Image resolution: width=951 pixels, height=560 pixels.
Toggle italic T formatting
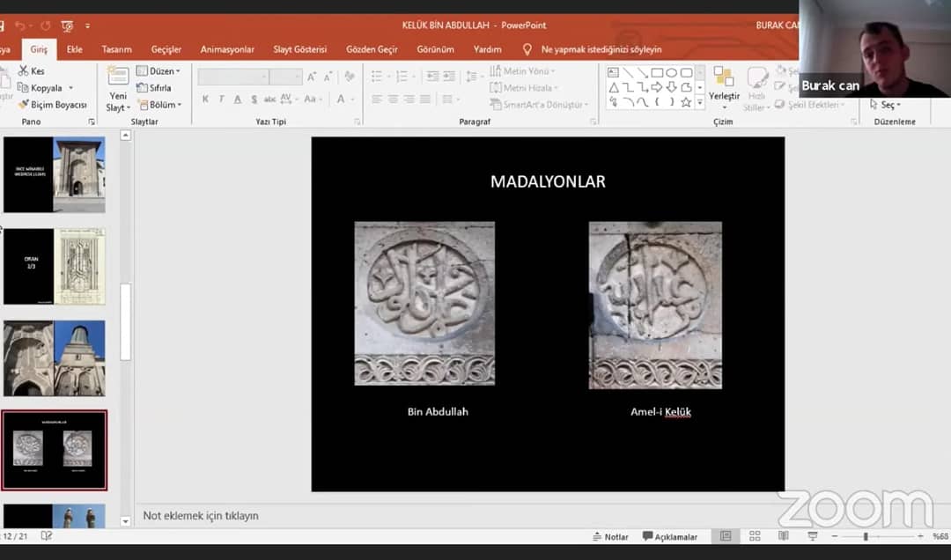[221, 99]
